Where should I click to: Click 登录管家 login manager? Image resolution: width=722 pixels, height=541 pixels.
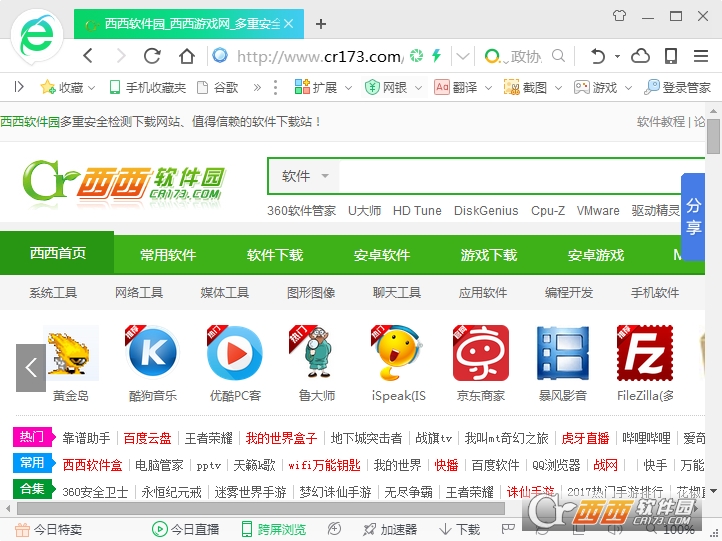pyautogui.click(x=677, y=87)
